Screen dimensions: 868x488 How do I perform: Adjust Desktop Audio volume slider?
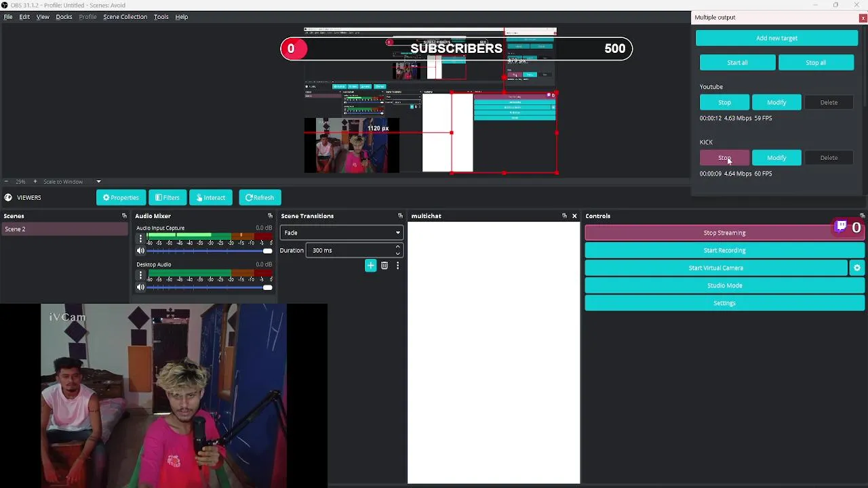pyautogui.click(x=210, y=287)
